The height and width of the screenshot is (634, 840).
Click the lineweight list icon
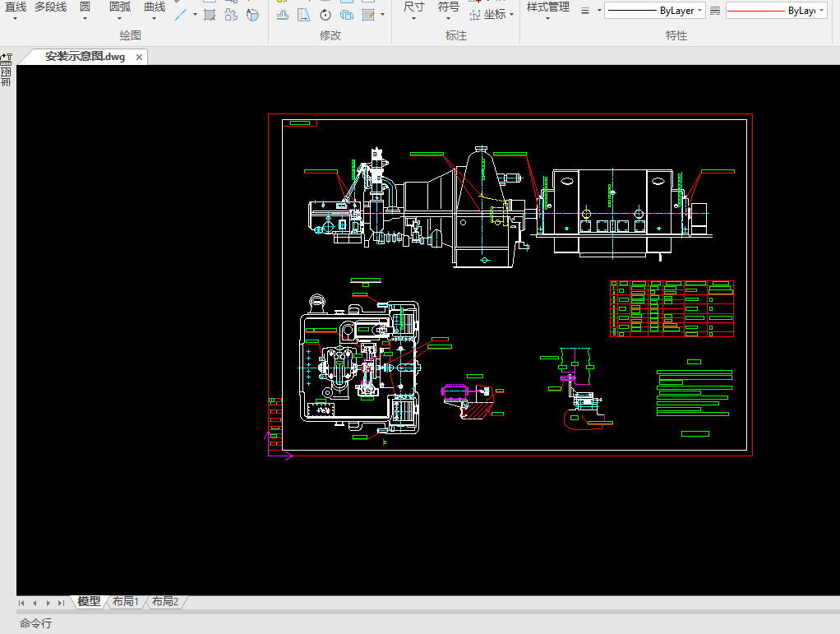pos(585,11)
